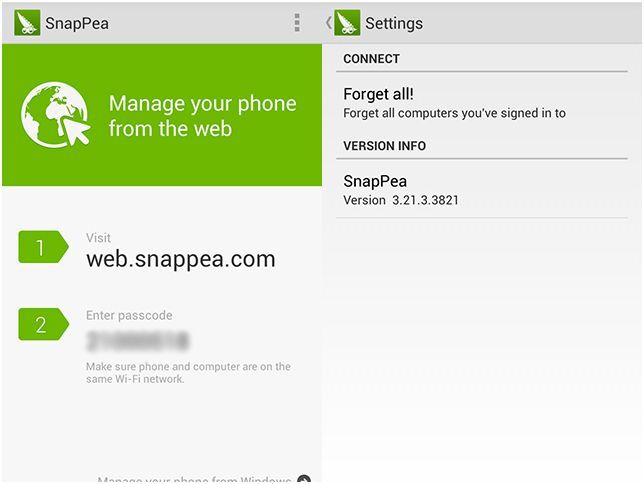Go back using Settings header chevron
The width and height of the screenshot is (644, 484).
coord(329,23)
